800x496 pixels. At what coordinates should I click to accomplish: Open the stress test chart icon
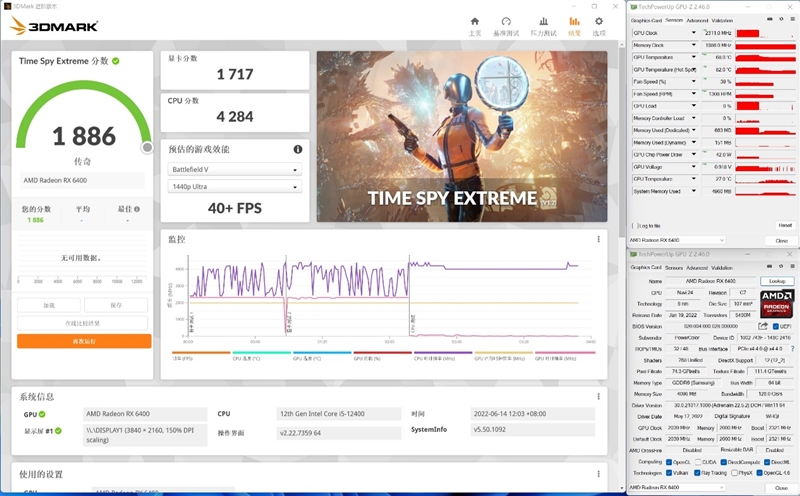[x=543, y=21]
